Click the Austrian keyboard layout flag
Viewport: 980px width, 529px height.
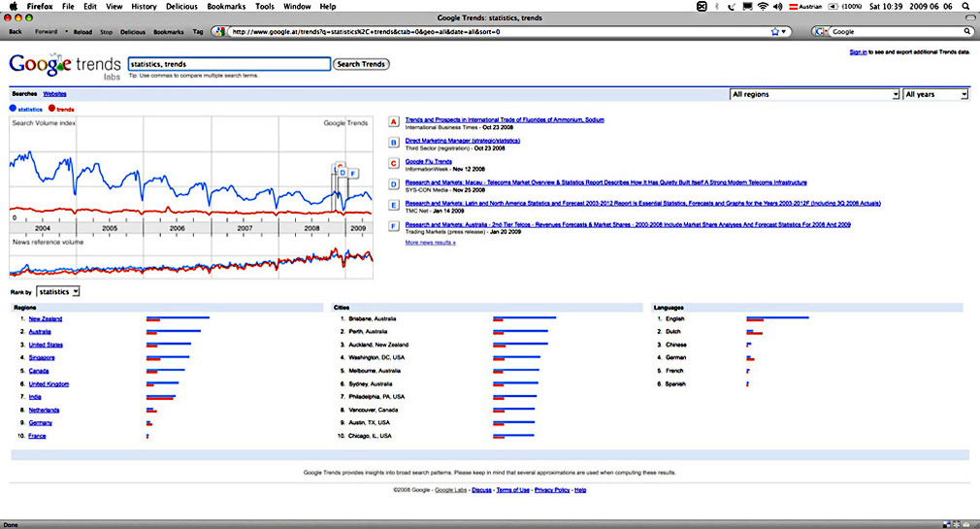[x=793, y=6]
